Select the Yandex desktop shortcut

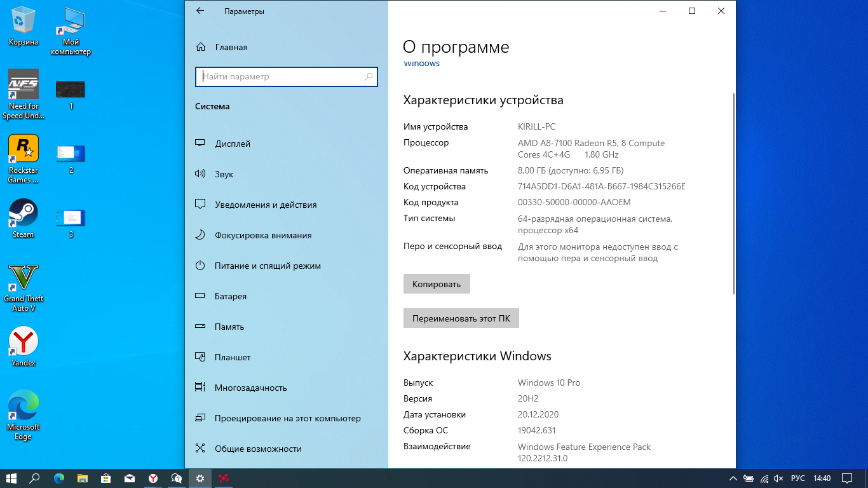pyautogui.click(x=24, y=347)
